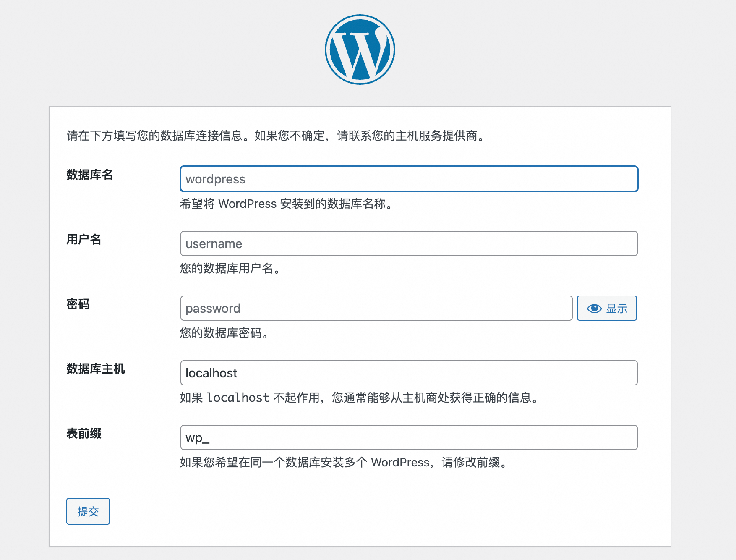Image resolution: width=736 pixels, height=560 pixels.
Task: Submit the form with 提交 button
Action: pos(88,511)
